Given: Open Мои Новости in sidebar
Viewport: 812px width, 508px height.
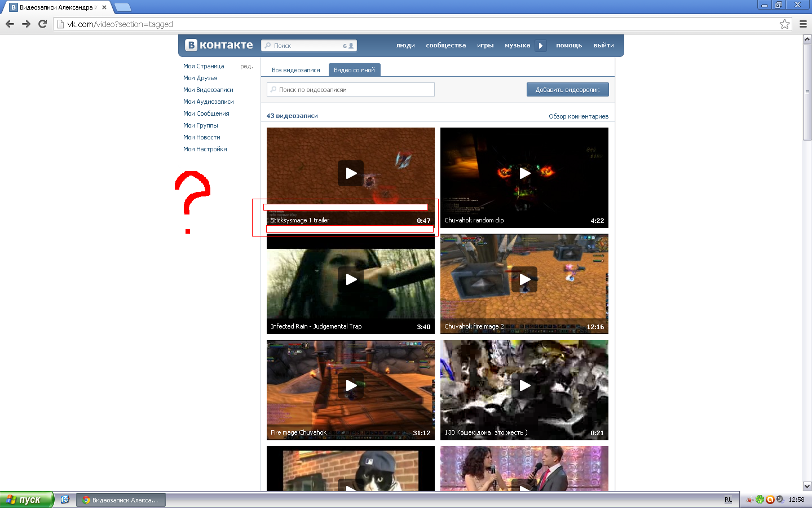Looking at the screenshot, I should [x=202, y=137].
